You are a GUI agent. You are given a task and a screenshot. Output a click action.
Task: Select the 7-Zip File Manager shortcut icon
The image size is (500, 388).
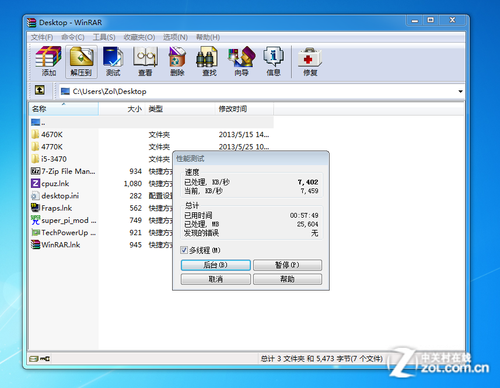pos(35,171)
